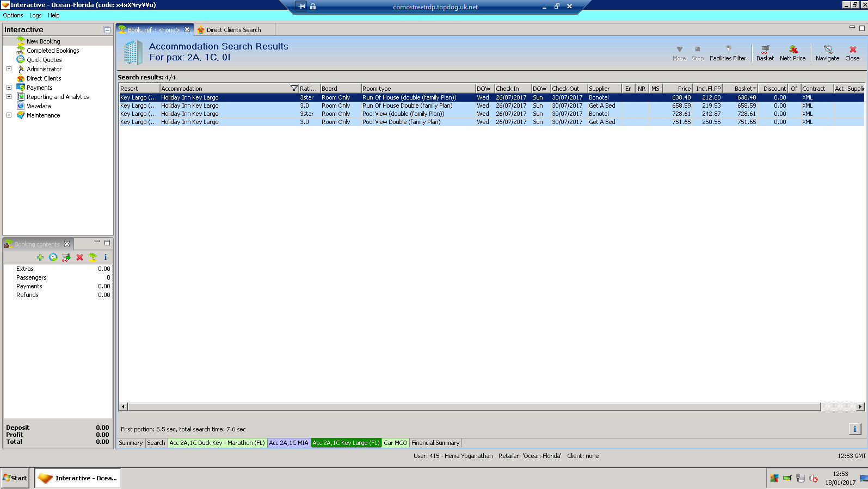Screen dimensions: 868x489
Task: Click the Payments icon in the tree
Action: [21, 88]
